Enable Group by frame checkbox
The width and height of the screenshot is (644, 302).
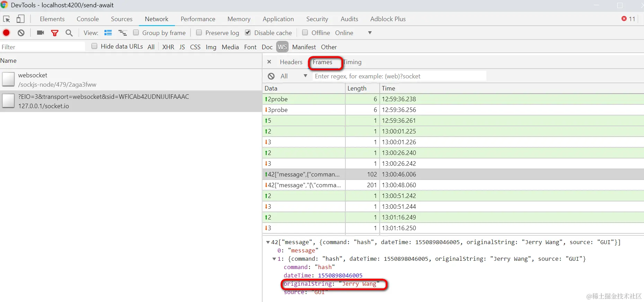(136, 32)
